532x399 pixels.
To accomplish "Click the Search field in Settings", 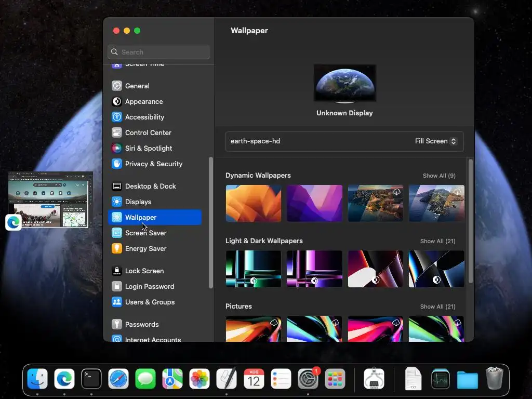I will pos(159,52).
